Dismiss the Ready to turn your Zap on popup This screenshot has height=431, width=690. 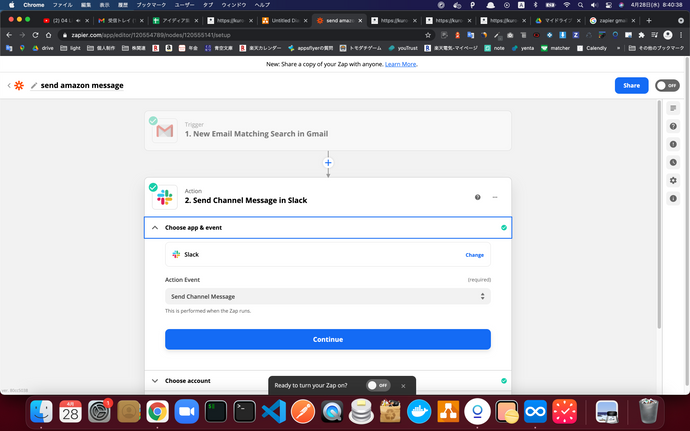(x=403, y=386)
